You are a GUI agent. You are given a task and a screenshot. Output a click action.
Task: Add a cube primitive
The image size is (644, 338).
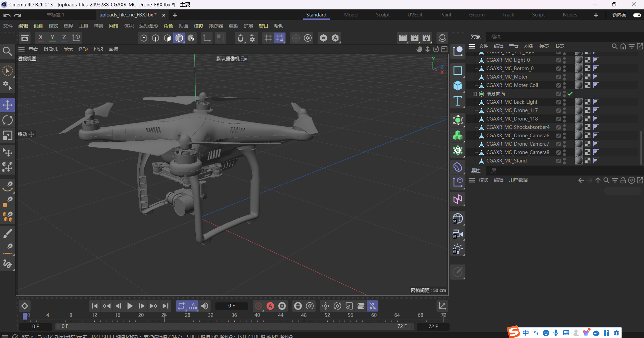458,86
